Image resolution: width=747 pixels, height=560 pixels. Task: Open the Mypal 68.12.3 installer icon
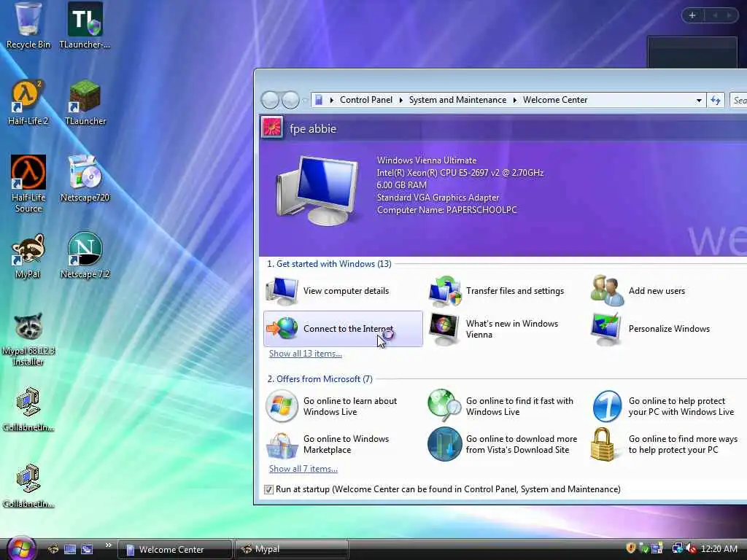(x=28, y=339)
